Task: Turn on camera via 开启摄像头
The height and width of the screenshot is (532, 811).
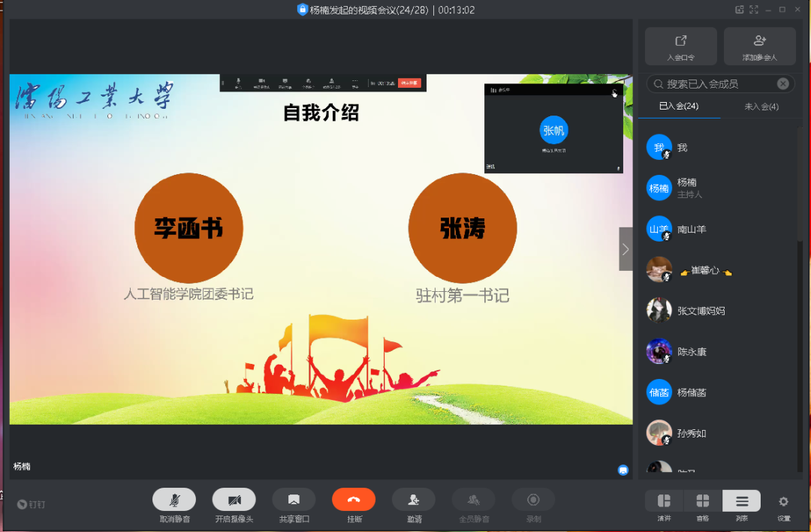Action: coord(234,500)
